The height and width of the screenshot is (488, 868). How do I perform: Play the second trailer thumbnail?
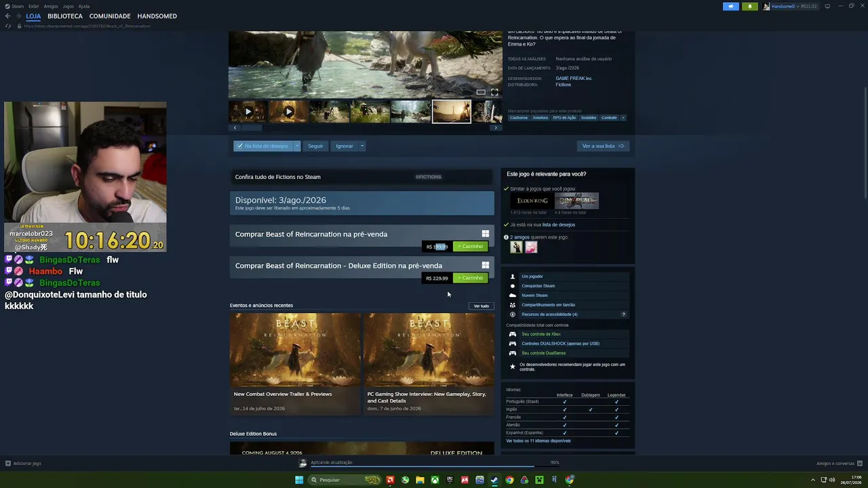[x=289, y=112]
